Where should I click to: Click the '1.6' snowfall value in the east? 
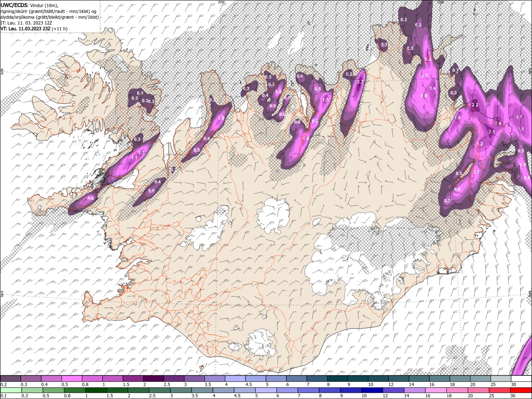point(458,118)
